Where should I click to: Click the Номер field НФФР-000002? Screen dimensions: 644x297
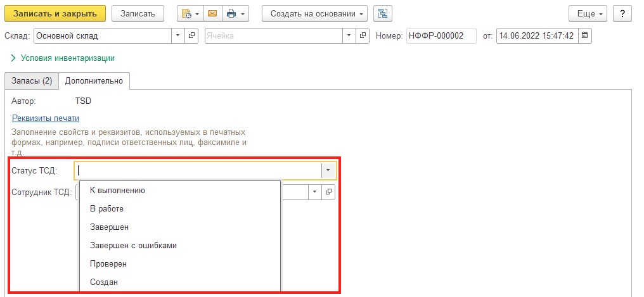[x=441, y=35]
